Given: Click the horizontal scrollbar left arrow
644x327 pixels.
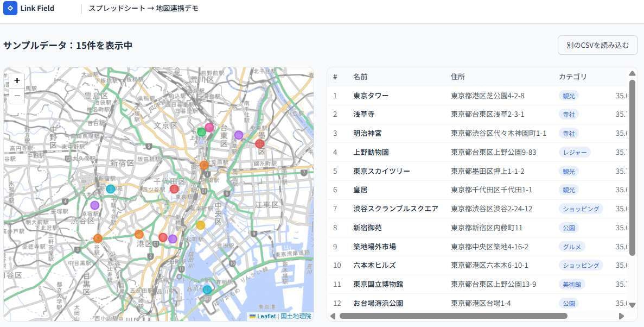Looking at the screenshot, I should (x=333, y=316).
